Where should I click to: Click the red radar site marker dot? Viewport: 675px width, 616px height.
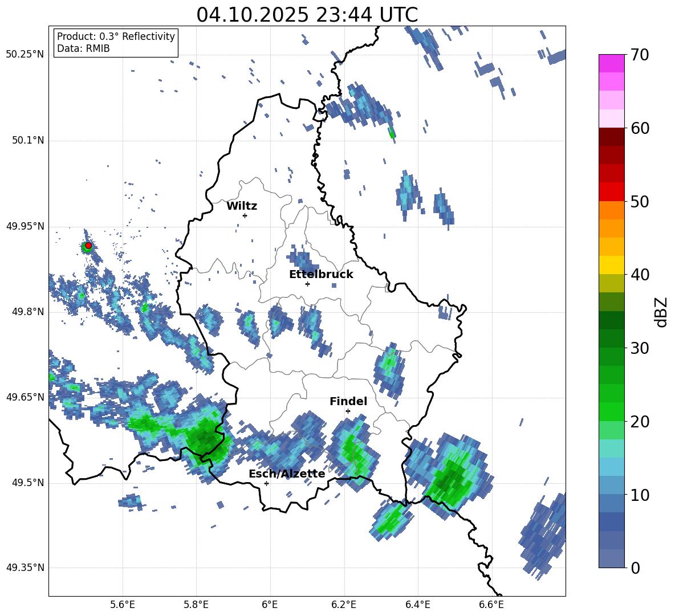(x=88, y=246)
